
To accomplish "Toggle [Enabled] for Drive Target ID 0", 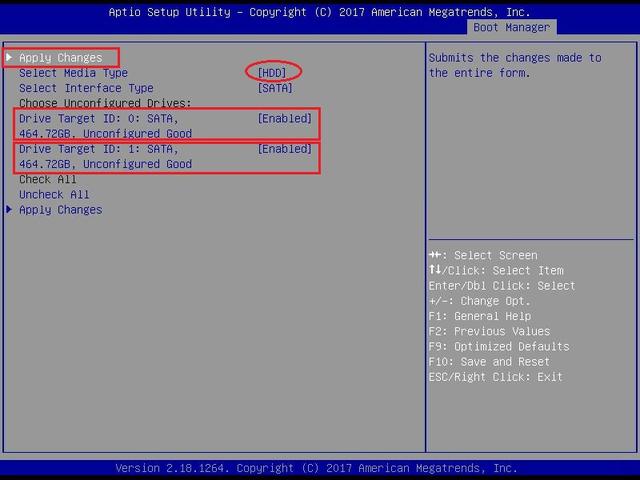I will point(285,119).
